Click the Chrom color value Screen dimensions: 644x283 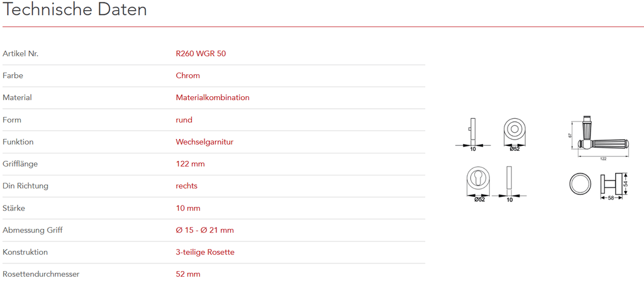[187, 75]
